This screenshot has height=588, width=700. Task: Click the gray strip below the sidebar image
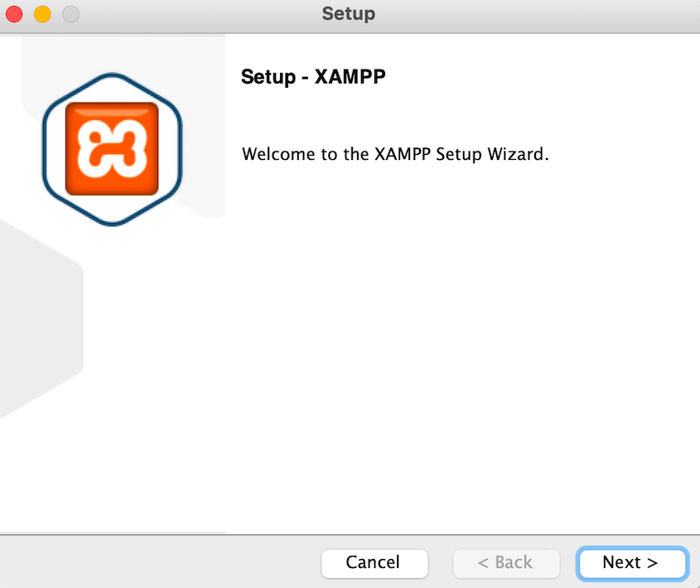[112, 531]
